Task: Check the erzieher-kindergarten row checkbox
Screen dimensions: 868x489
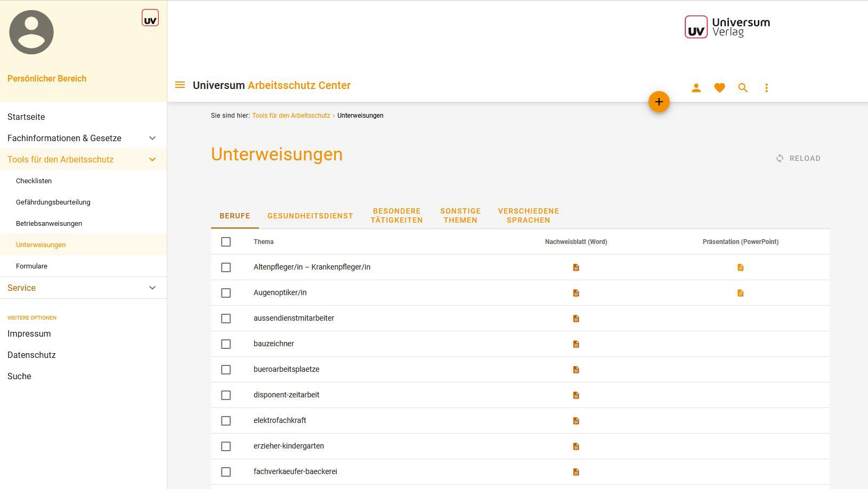Action: pyautogui.click(x=226, y=446)
